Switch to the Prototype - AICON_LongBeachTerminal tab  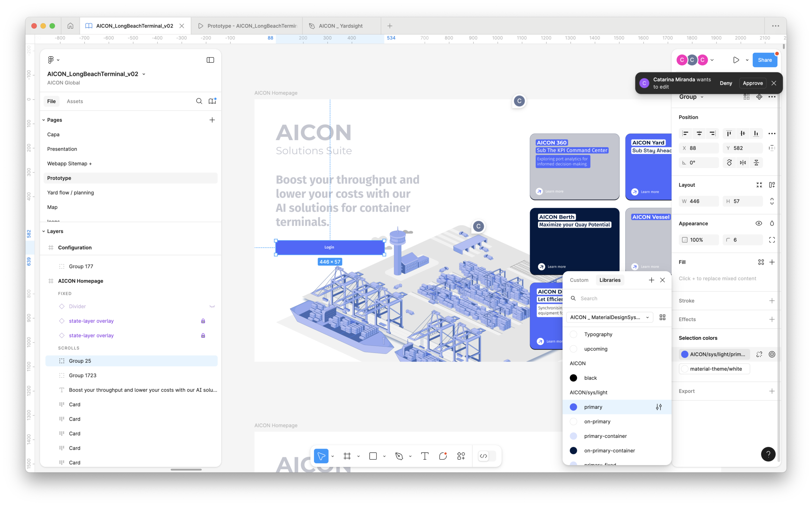point(247,26)
